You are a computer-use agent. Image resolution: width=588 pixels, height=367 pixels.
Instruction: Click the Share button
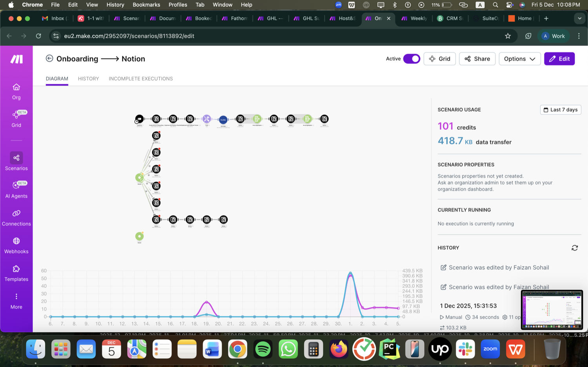477,59
